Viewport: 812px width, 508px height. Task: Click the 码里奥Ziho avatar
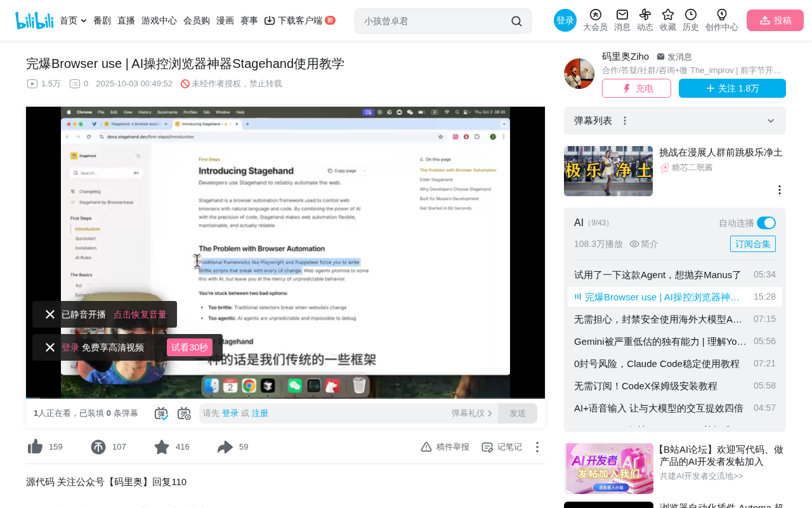tap(579, 74)
